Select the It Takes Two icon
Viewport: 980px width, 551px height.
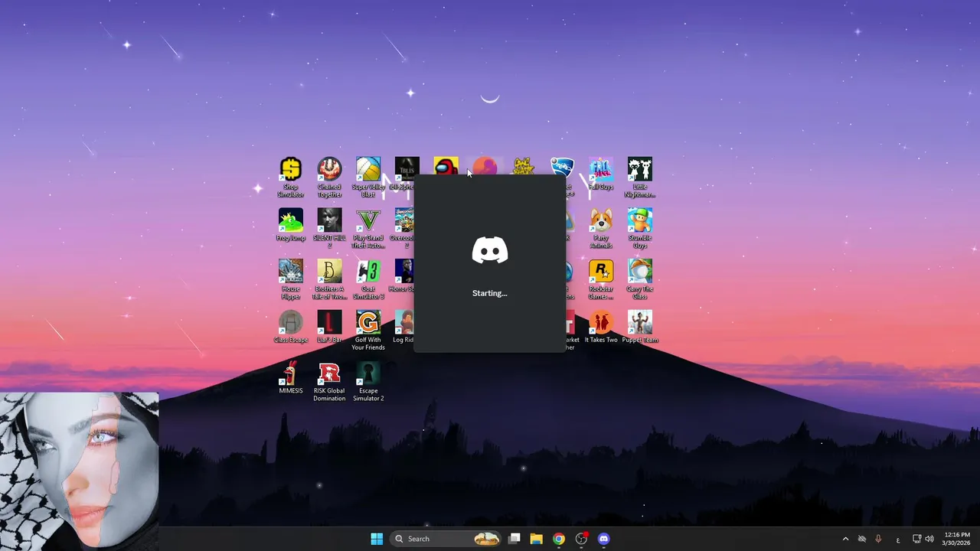[601, 327]
